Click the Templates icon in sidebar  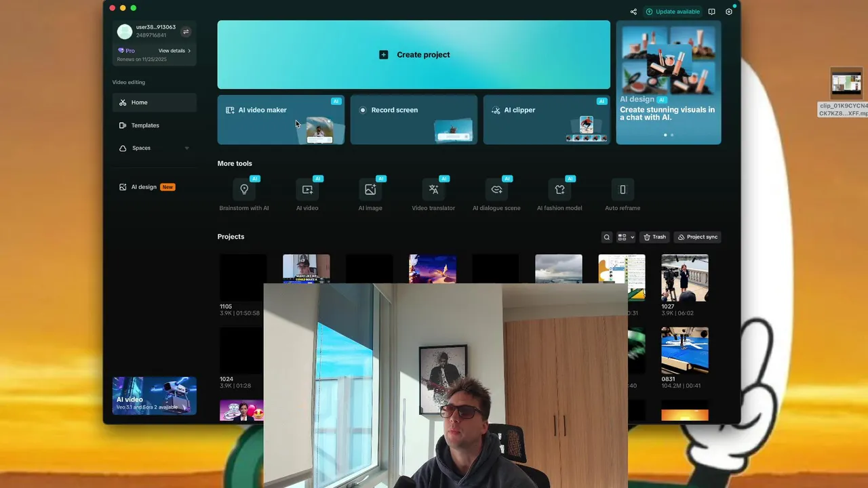coord(123,125)
